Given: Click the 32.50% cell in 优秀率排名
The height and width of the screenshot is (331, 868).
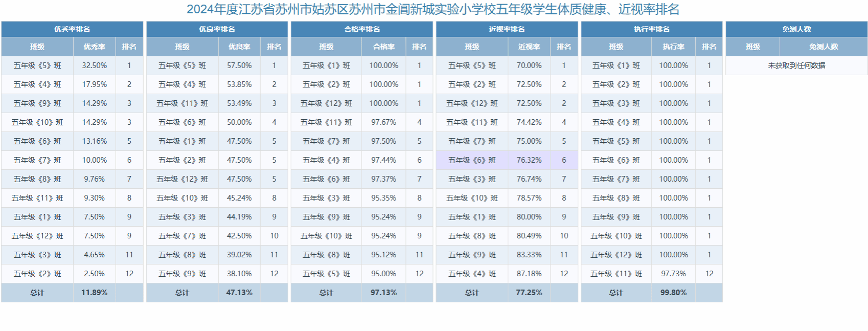Looking at the screenshot, I should [x=95, y=65].
